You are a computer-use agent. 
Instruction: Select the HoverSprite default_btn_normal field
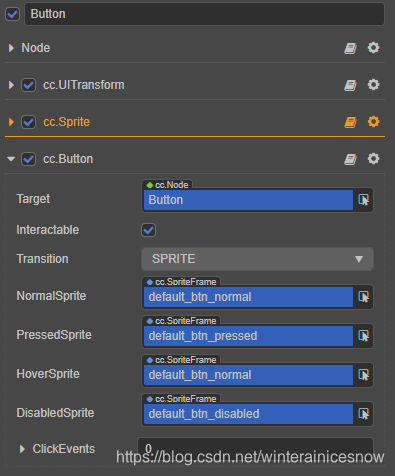tap(248, 375)
